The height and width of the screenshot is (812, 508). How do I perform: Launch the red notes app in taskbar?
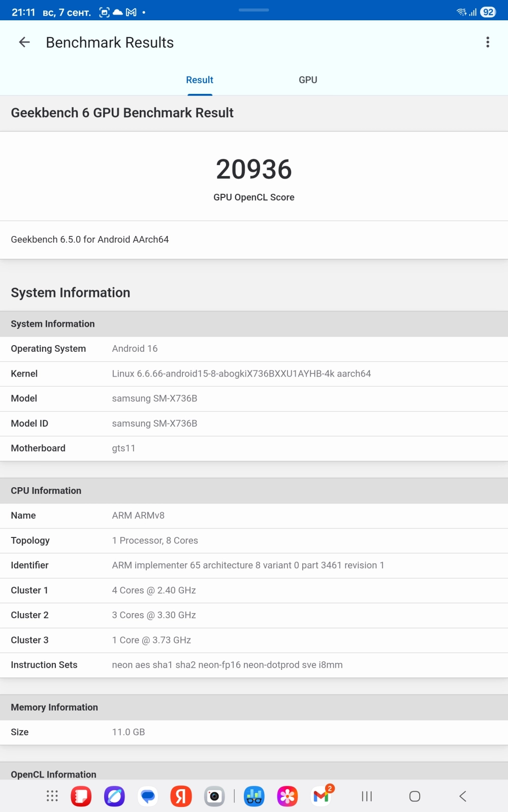pos(81,796)
